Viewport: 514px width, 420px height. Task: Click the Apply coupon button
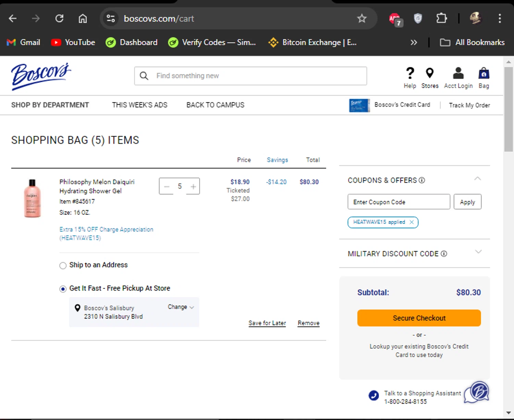pos(467,202)
